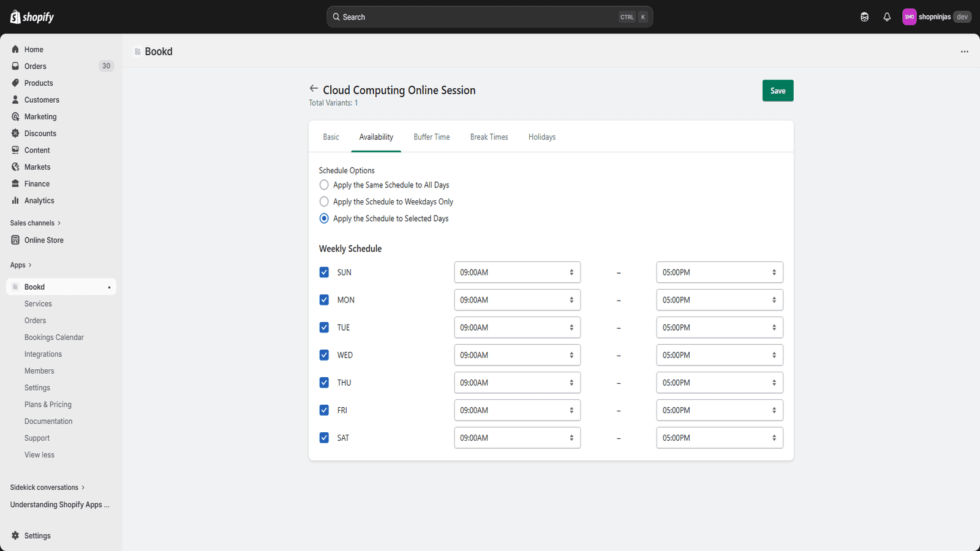Open Services under Bookd
This screenshot has height=551, width=980.
(x=38, y=304)
